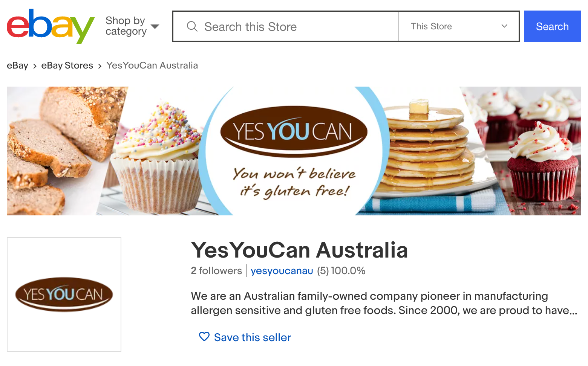Click the heart icon next to Save this seller
Image resolution: width=588 pixels, height=366 pixels.
[x=204, y=337]
